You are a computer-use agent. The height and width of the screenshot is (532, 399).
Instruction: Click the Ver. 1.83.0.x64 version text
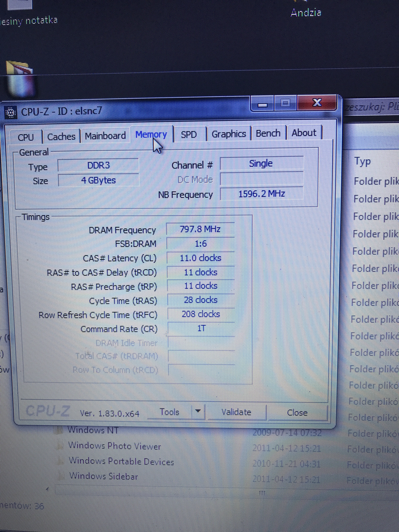pos(110,413)
